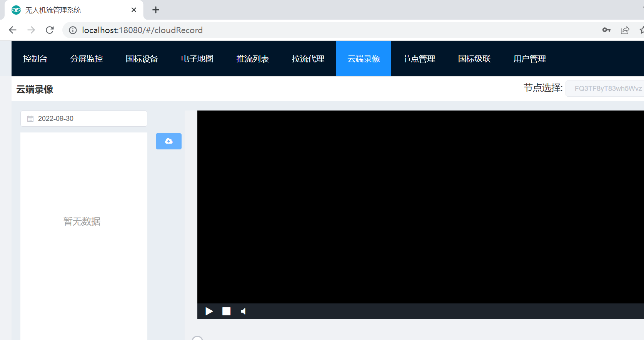The height and width of the screenshot is (340, 644).
Task: Click the 云端录像 page heading
Action: tap(35, 89)
